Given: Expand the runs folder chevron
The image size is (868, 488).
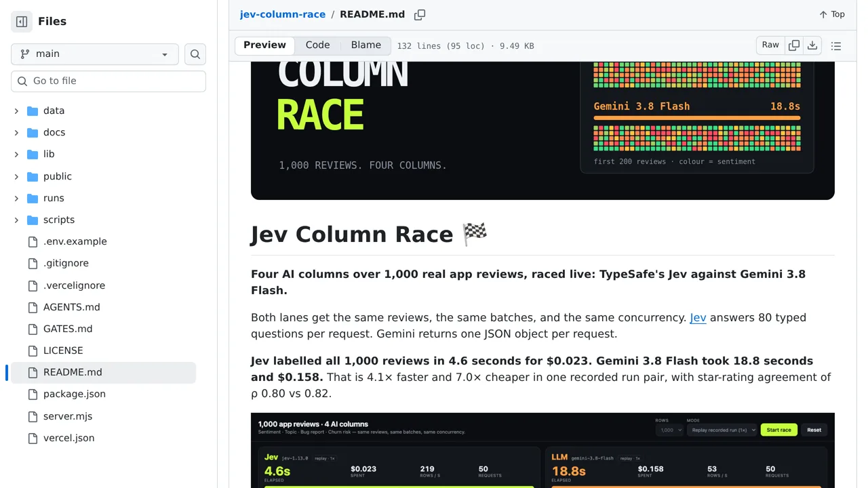Looking at the screenshot, I should coord(16,198).
